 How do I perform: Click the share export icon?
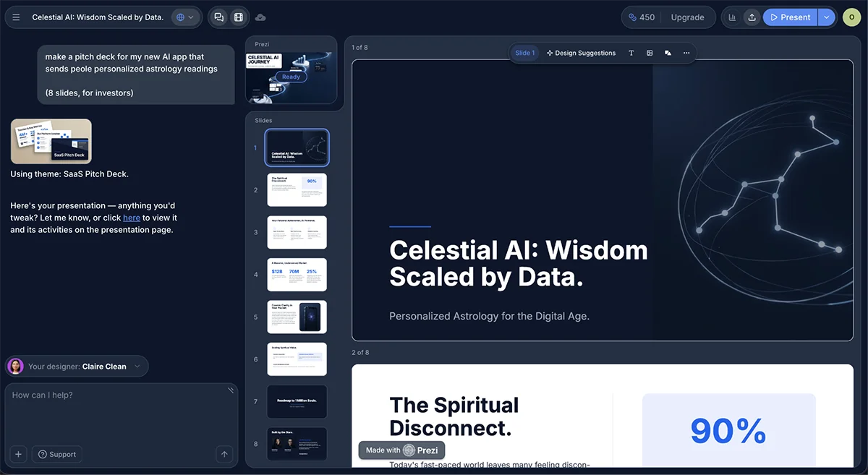click(x=752, y=17)
